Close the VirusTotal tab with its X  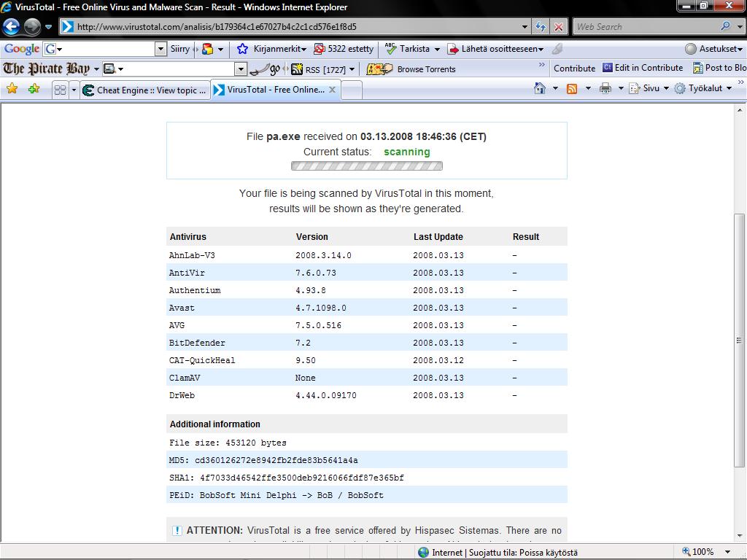pyautogui.click(x=332, y=90)
